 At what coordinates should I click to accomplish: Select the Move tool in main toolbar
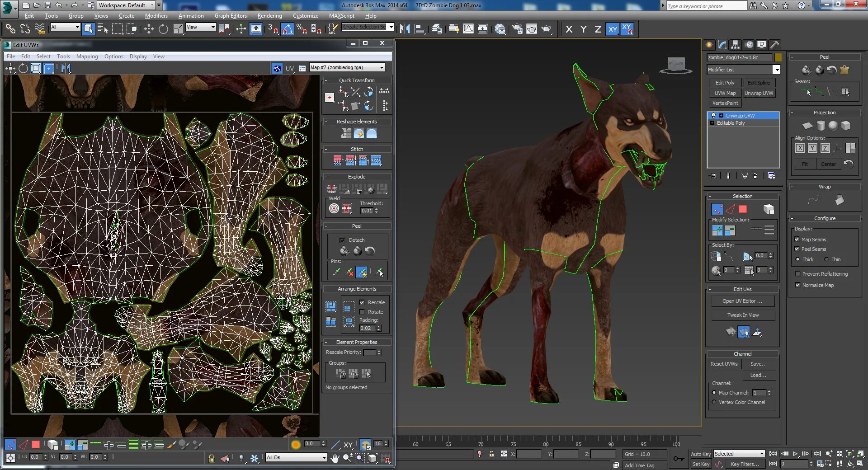pyautogui.click(x=149, y=29)
